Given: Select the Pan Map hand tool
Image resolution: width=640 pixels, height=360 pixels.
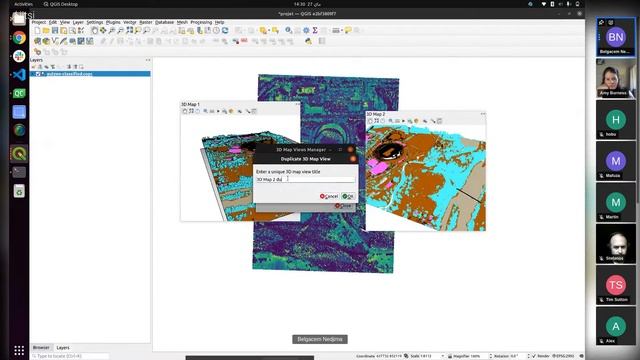Looking at the screenshot, I should (95, 31).
